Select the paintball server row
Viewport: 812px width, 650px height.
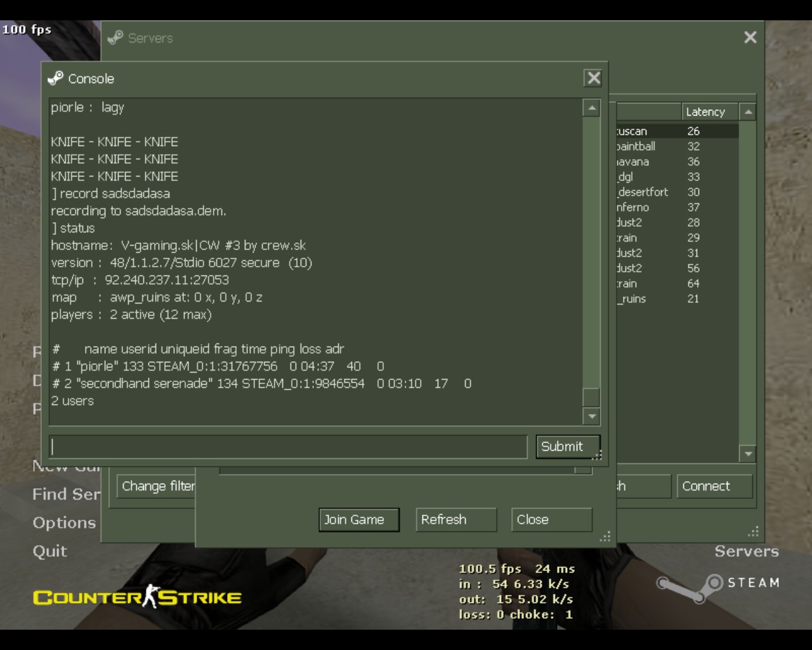point(677,146)
